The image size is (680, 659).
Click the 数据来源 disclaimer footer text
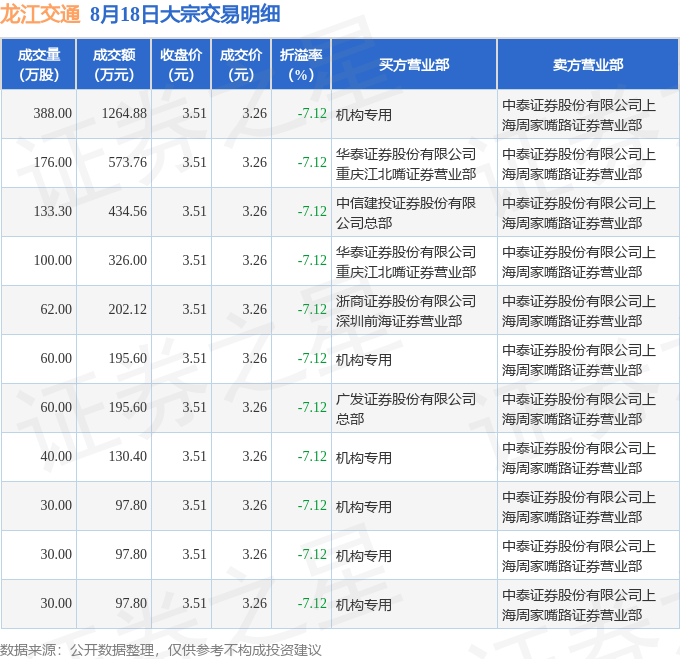(161, 649)
